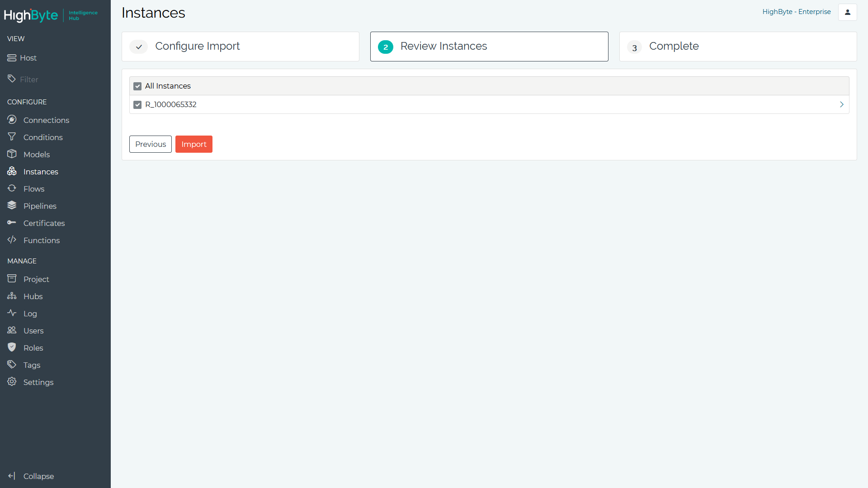Viewport: 868px width, 488px height.
Task: Click the Configure Import checkmark icon
Action: tap(139, 47)
